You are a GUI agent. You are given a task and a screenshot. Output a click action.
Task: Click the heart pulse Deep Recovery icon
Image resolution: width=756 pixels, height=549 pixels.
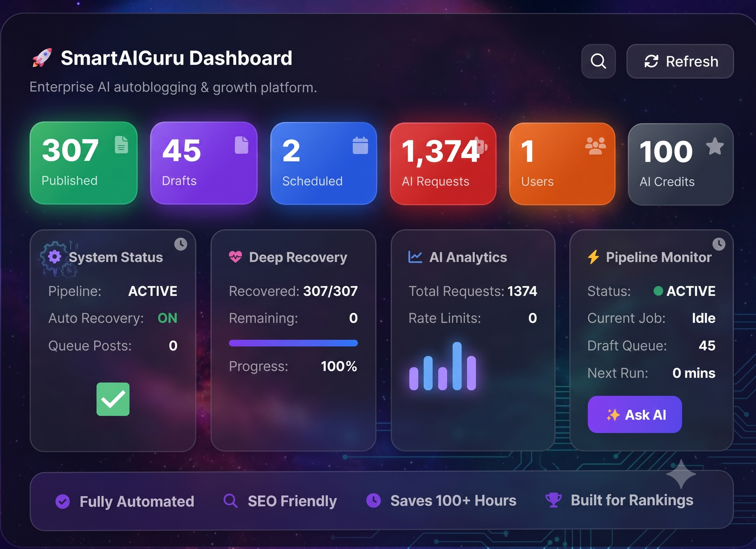click(235, 257)
